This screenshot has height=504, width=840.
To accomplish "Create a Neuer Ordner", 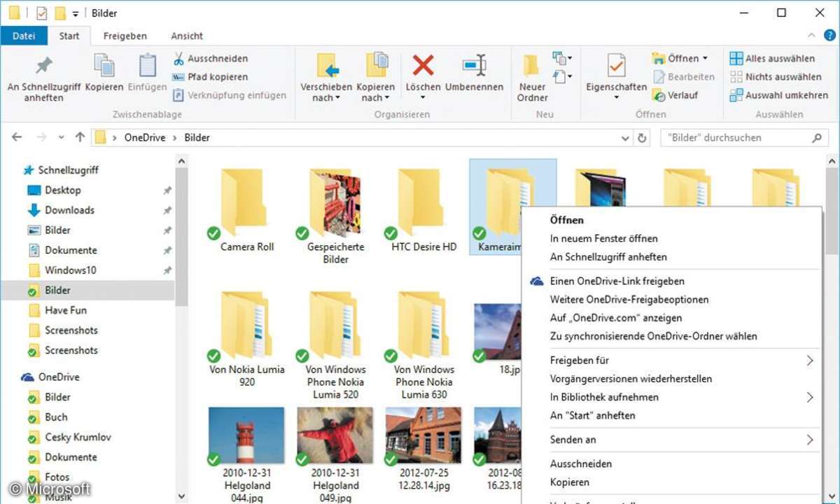I will (532, 78).
